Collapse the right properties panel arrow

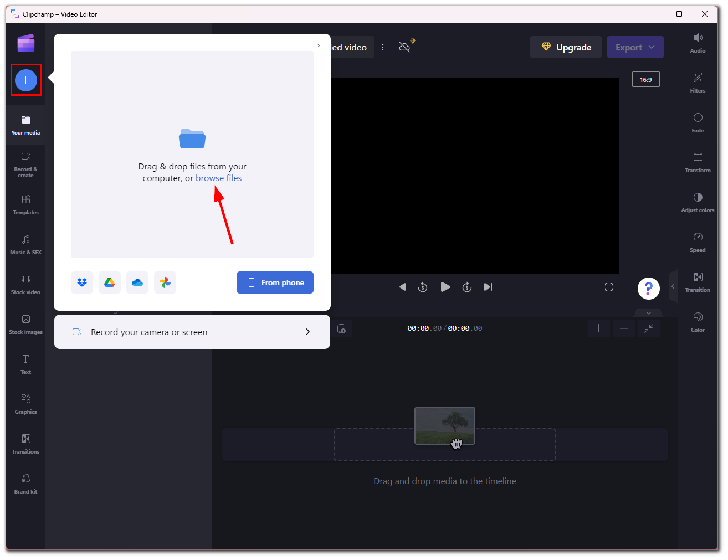pyautogui.click(x=673, y=286)
